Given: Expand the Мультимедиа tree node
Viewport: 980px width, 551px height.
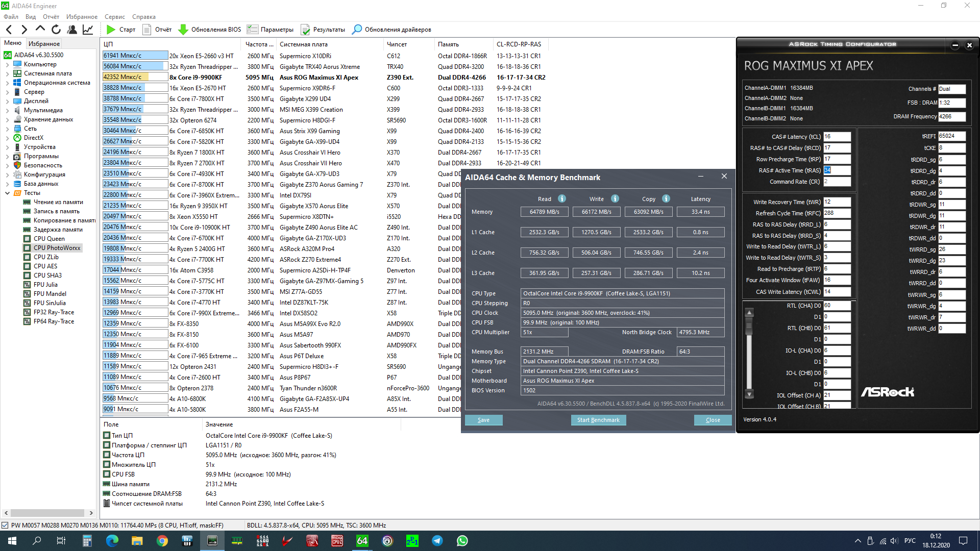Looking at the screenshot, I should pyautogui.click(x=7, y=110).
